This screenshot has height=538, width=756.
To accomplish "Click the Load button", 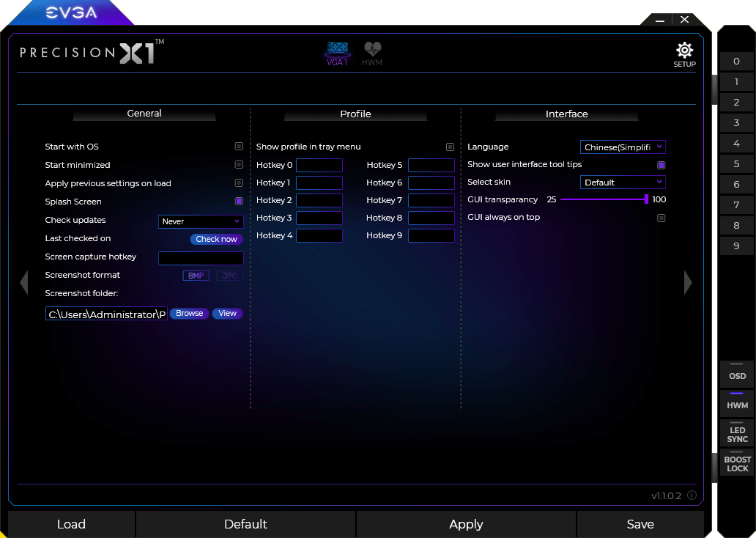I will pos(71,524).
